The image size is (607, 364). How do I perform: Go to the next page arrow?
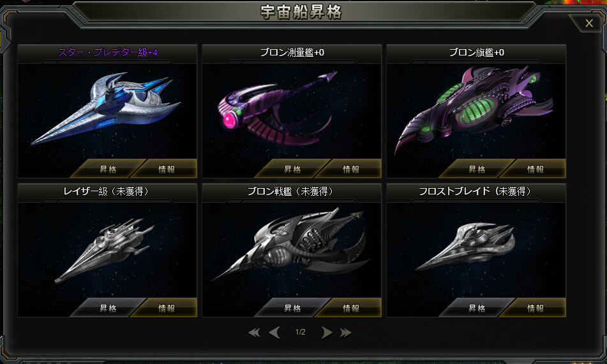tap(326, 332)
